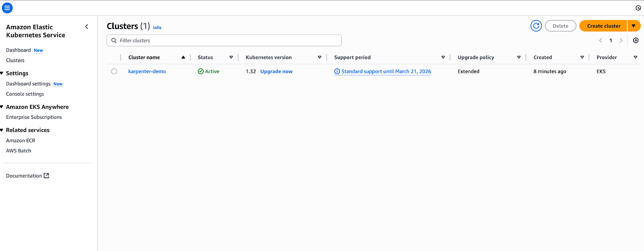
Task: Open Dashboard in the sidebar
Action: pyautogui.click(x=18, y=50)
